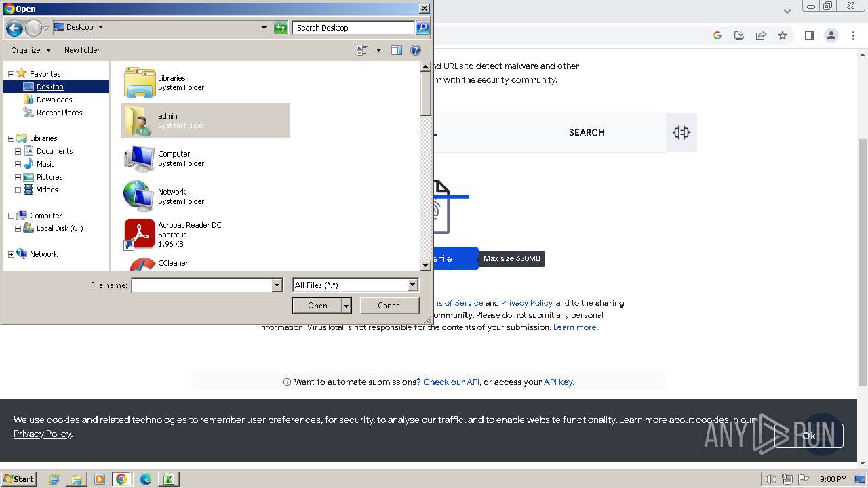
Task: Collapse the Libraries tree node
Action: pyautogui.click(x=11, y=138)
